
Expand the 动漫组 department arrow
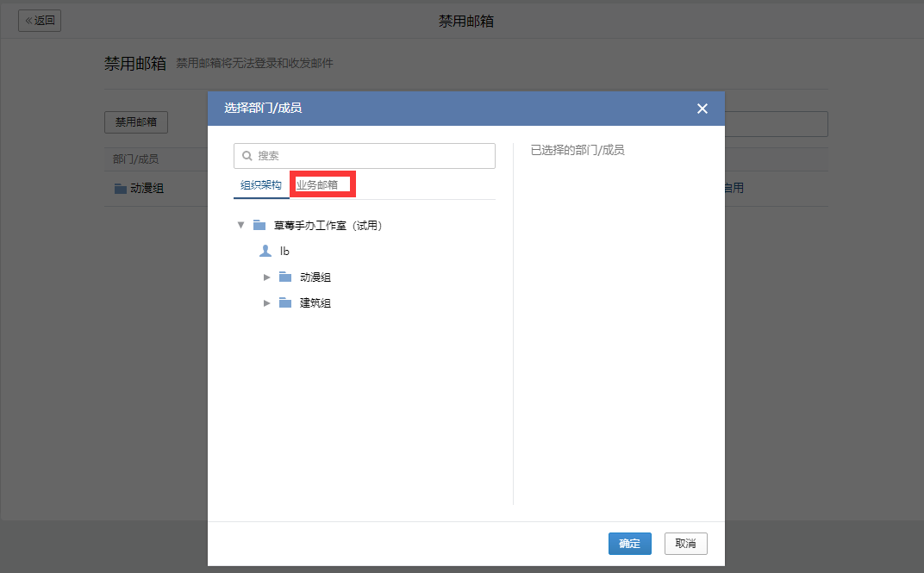click(x=267, y=277)
